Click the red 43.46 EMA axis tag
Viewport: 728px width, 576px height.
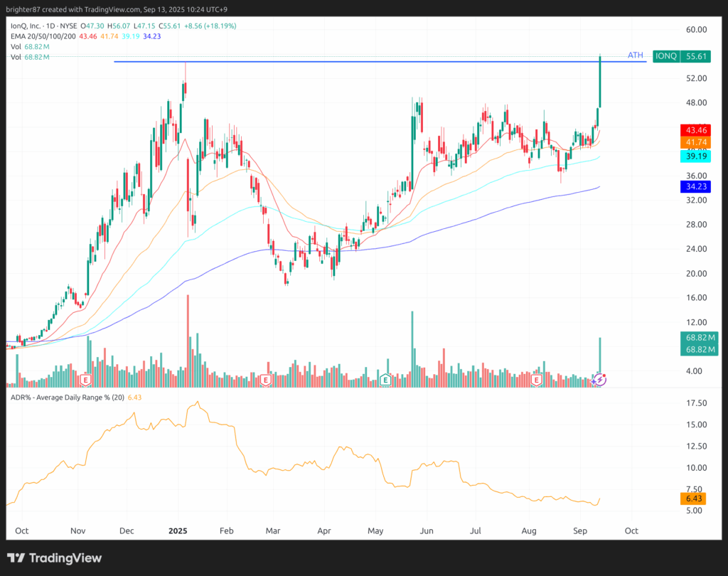pos(695,130)
